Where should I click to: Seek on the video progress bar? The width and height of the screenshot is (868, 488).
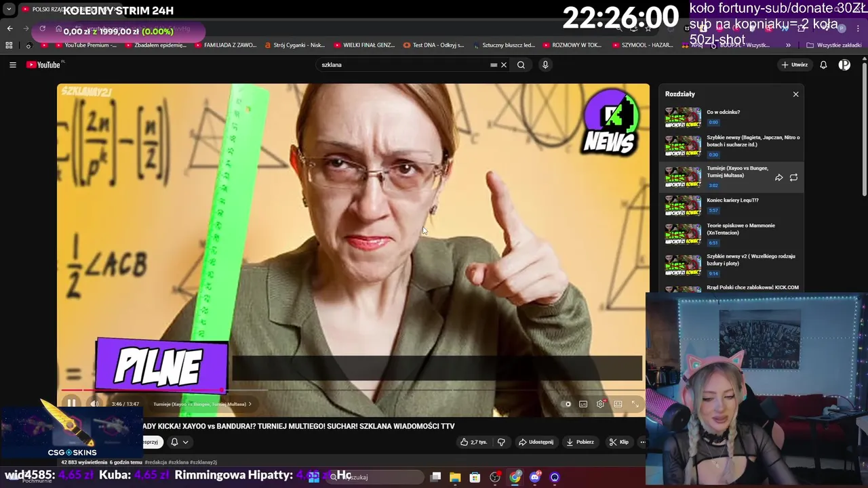pos(353,390)
